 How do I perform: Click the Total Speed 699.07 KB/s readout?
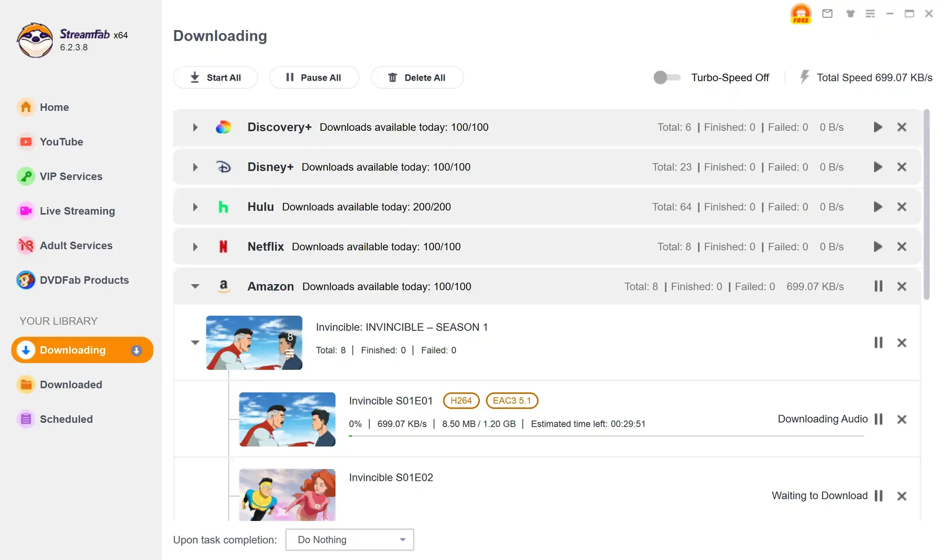875,78
